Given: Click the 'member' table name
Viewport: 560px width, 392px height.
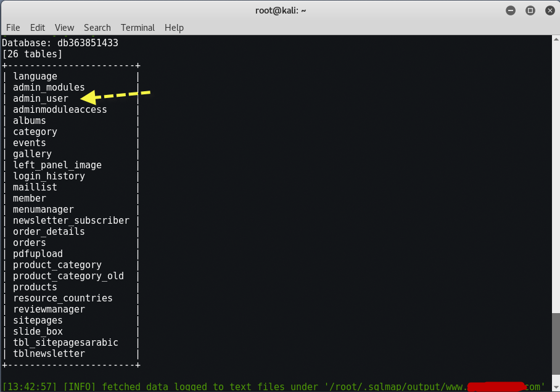Looking at the screenshot, I should 30,198.
